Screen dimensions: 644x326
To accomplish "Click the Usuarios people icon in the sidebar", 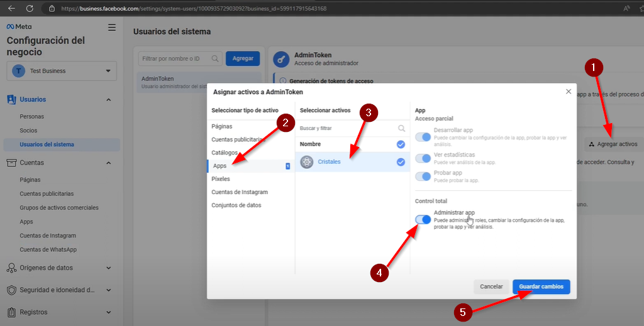I will point(11,99).
